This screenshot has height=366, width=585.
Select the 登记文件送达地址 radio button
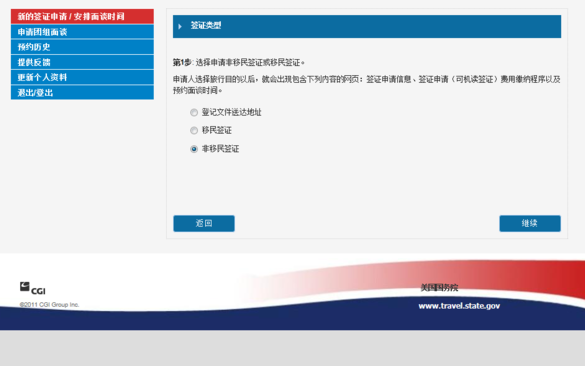(194, 112)
